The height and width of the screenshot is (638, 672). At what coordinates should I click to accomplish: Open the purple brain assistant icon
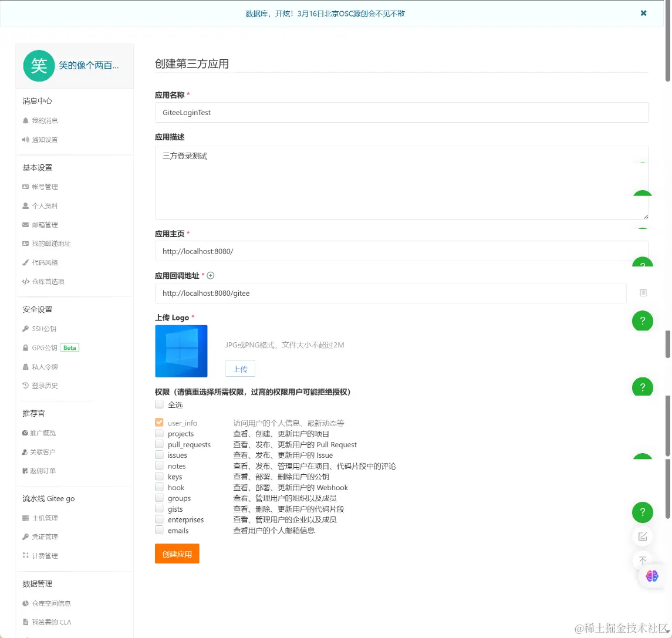pos(652,576)
